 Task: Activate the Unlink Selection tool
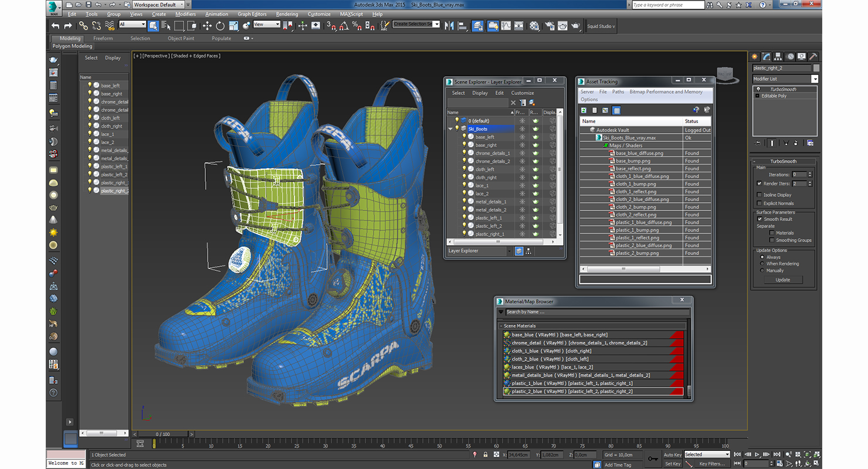(97, 26)
